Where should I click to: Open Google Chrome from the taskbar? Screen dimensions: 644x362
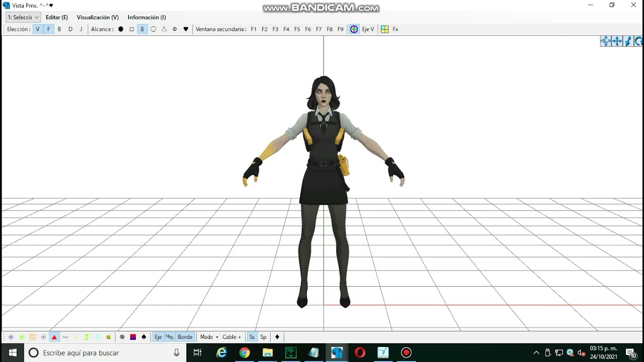pos(245,353)
